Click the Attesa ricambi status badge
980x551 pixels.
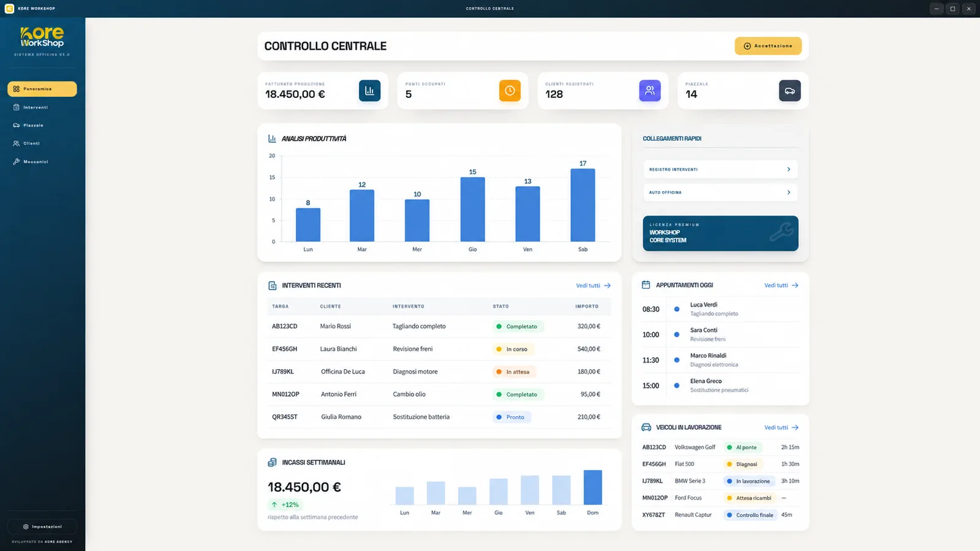(x=750, y=498)
